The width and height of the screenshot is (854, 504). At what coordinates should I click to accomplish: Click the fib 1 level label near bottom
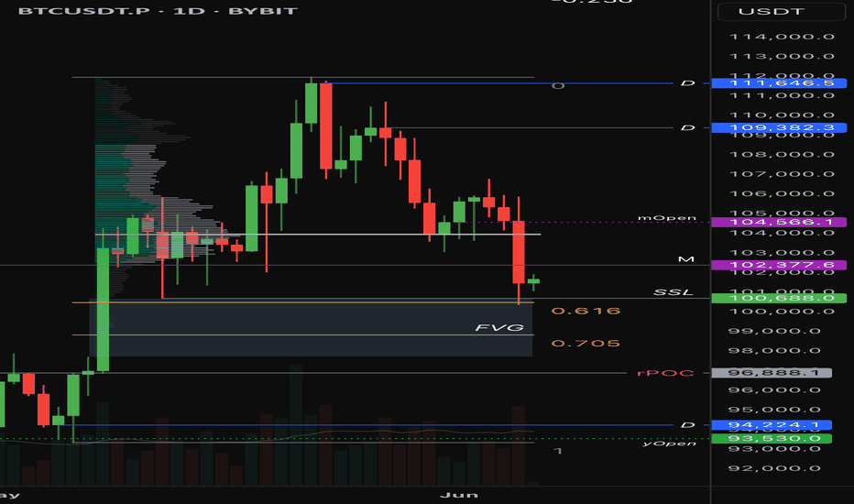[x=558, y=451]
